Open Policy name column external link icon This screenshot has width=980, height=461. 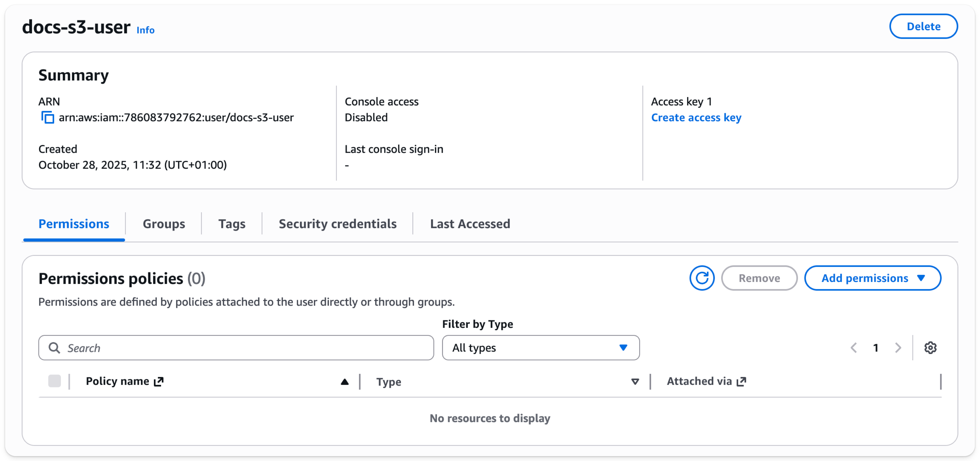(159, 381)
